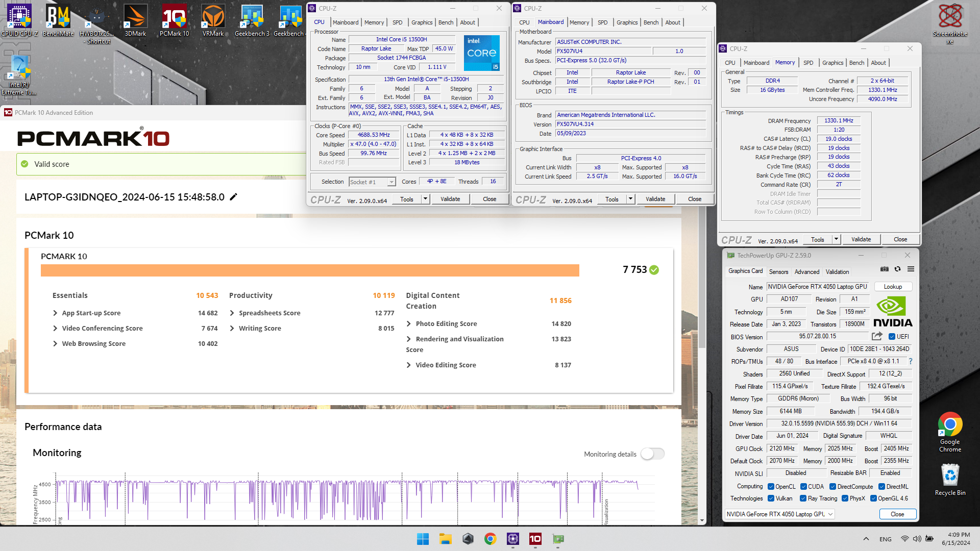Share GPU BIOS via export icon

pyautogui.click(x=877, y=336)
